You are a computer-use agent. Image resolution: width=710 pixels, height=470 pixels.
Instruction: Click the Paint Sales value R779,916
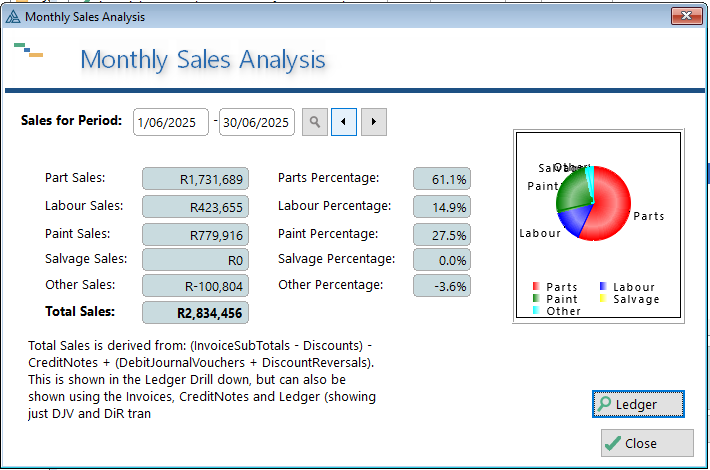click(x=195, y=235)
